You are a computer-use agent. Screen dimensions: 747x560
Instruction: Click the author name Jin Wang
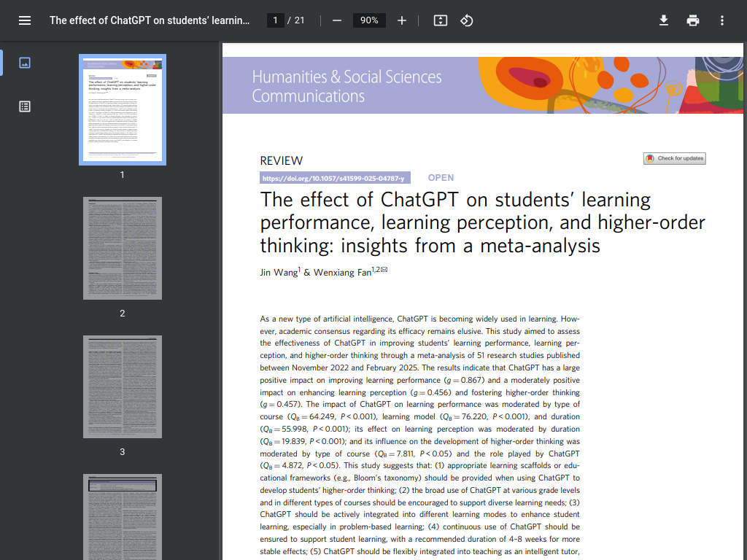(279, 273)
